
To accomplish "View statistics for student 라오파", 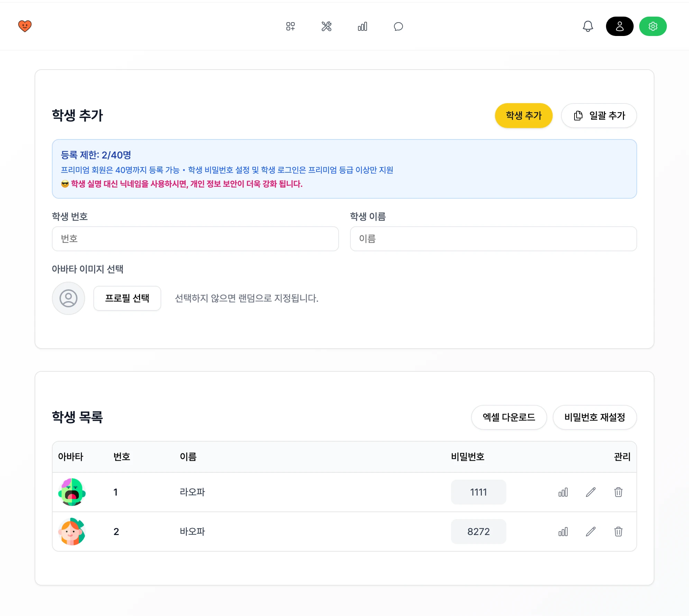I will click(x=563, y=492).
